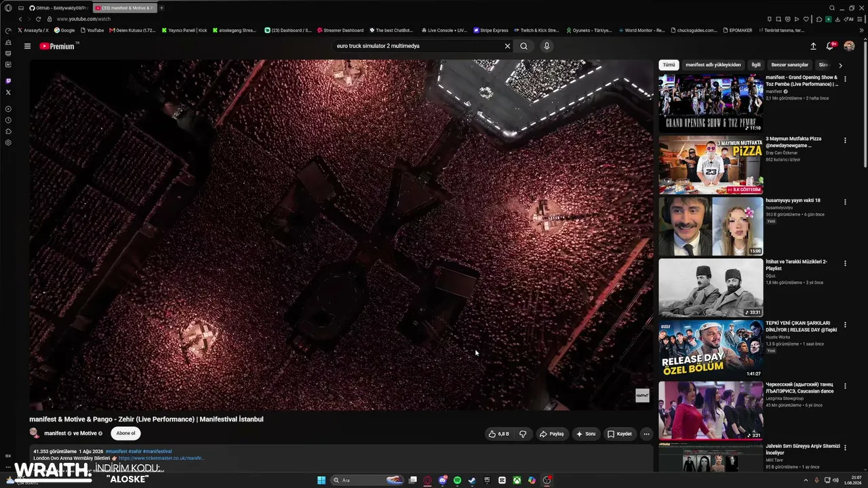The height and width of the screenshot is (488, 868).
Task: Open Epic Games Launcher from taskbar
Action: tap(487, 480)
